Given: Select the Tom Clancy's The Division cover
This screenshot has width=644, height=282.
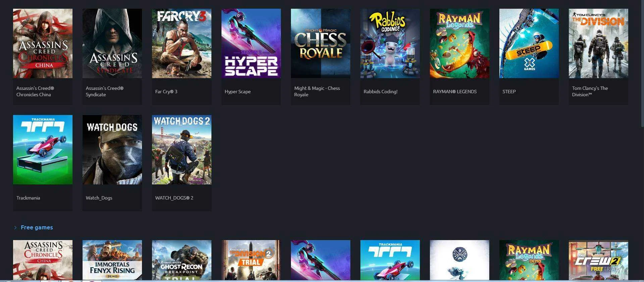Looking at the screenshot, I should pyautogui.click(x=598, y=43).
